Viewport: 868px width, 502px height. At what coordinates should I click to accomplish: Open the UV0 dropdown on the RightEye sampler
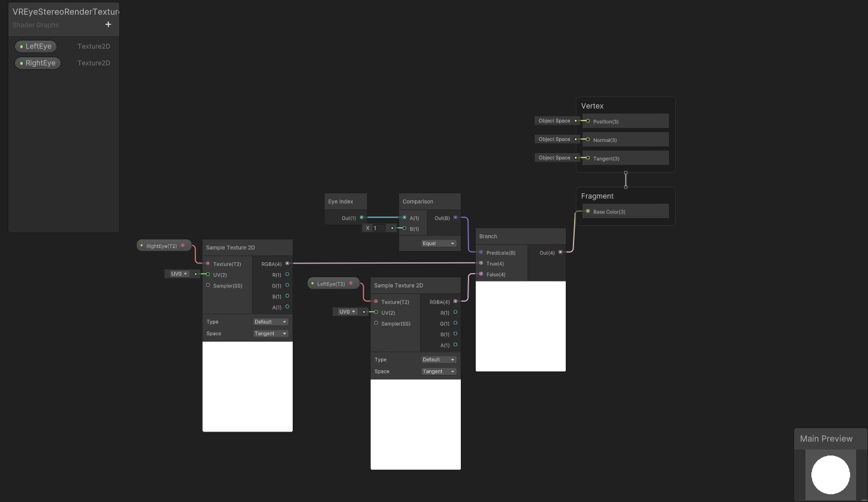coord(178,274)
